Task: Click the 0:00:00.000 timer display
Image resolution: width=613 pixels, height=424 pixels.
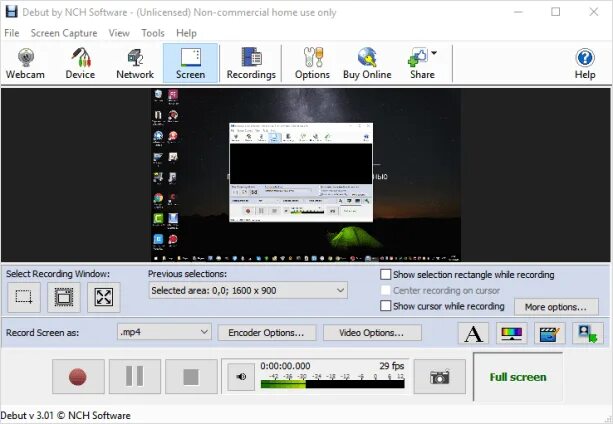Action: tap(285, 366)
